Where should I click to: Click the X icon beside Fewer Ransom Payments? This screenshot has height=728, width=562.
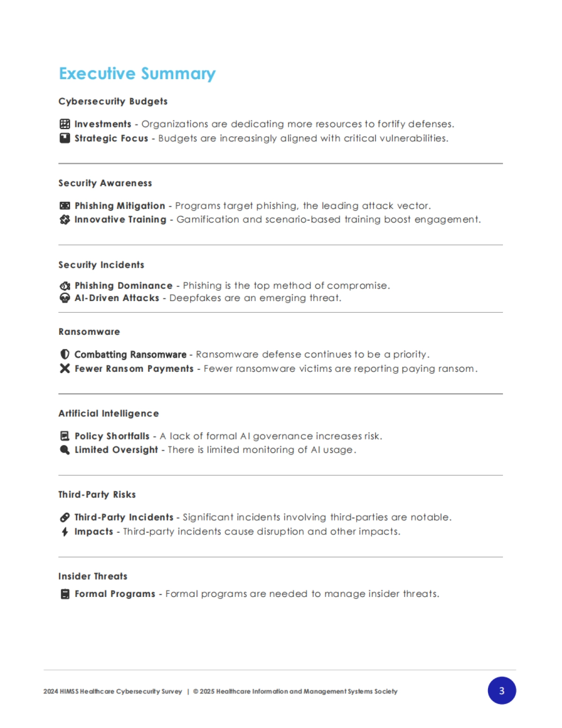[x=65, y=368]
